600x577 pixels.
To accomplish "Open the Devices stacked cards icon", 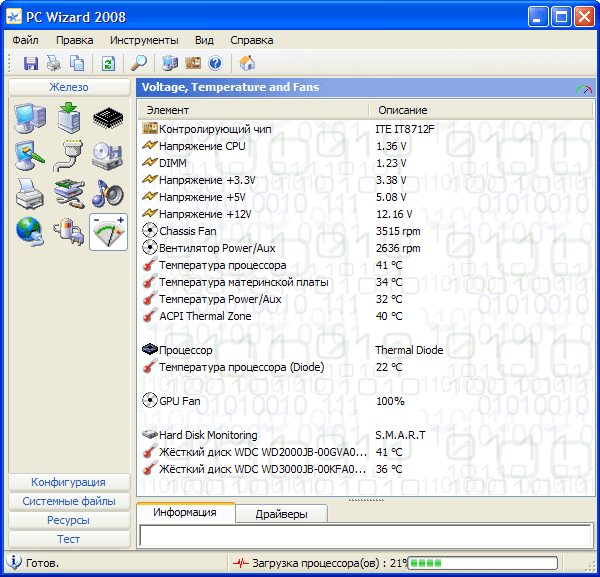I will point(69,194).
